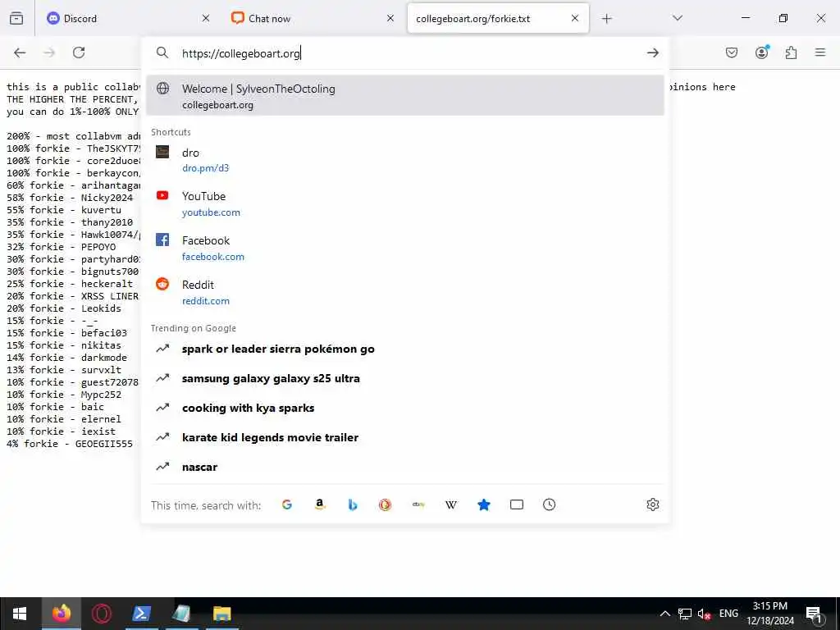Open a new tab with plus button

606,19
